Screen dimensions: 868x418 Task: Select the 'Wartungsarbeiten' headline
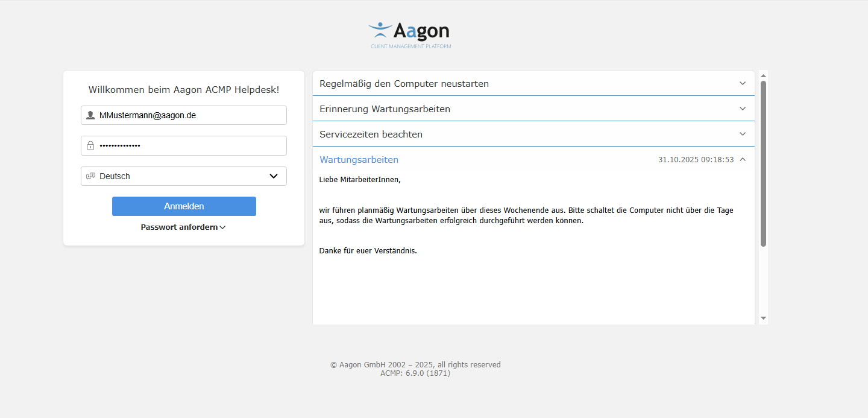[x=359, y=159]
